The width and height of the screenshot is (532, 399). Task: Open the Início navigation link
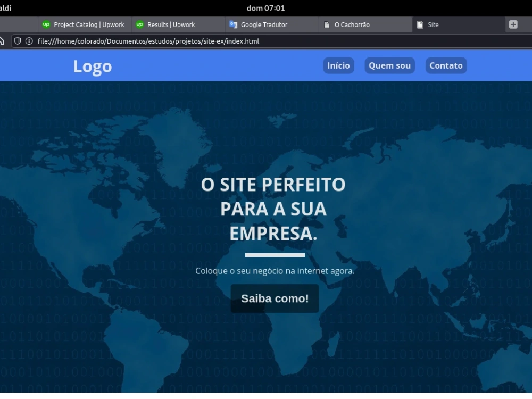pyautogui.click(x=338, y=65)
